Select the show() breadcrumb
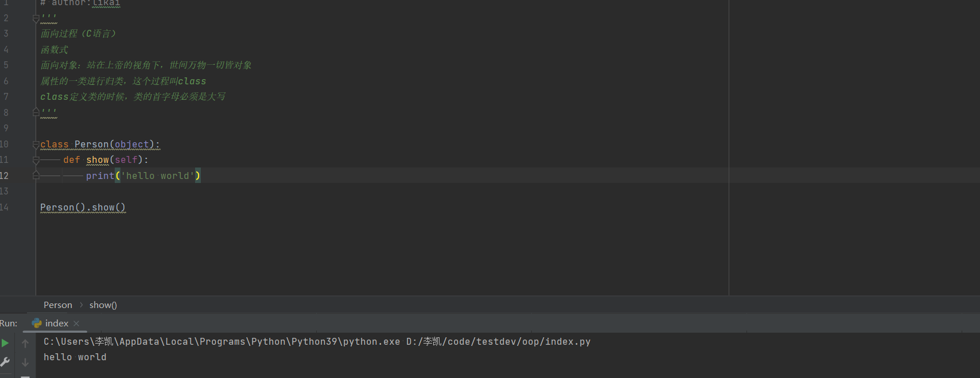This screenshot has height=378, width=980. pos(103,305)
